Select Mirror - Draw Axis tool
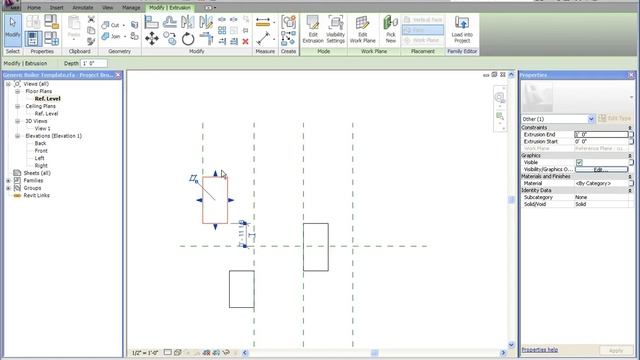640x360 pixels. [206, 22]
